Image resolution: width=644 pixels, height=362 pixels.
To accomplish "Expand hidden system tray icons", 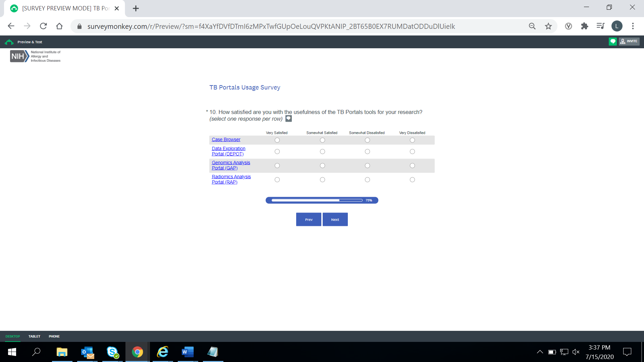I will click(x=540, y=352).
